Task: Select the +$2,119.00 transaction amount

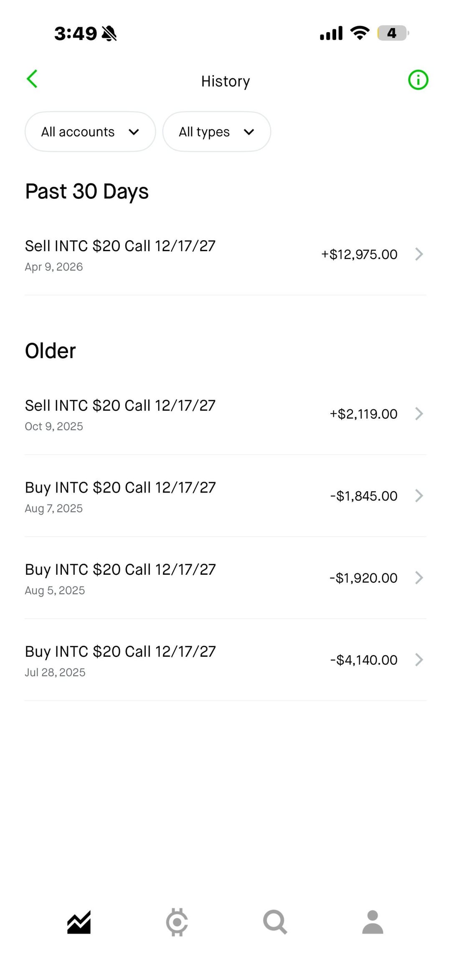Action: 363,414
